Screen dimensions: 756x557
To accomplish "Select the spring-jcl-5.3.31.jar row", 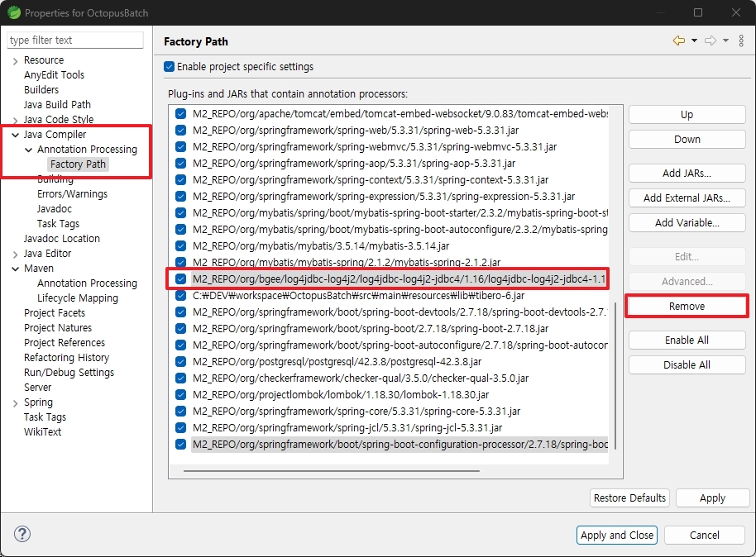I will (x=347, y=428).
